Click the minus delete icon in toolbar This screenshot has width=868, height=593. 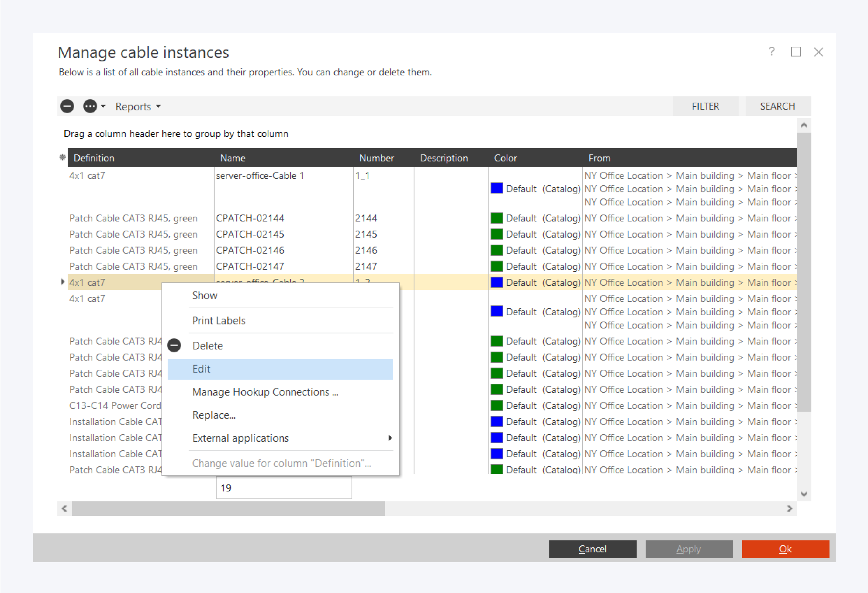point(67,106)
